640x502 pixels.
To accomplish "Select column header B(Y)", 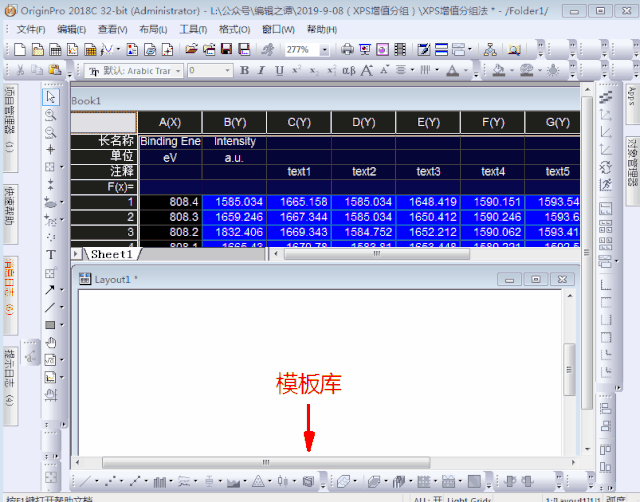I will pyautogui.click(x=235, y=122).
